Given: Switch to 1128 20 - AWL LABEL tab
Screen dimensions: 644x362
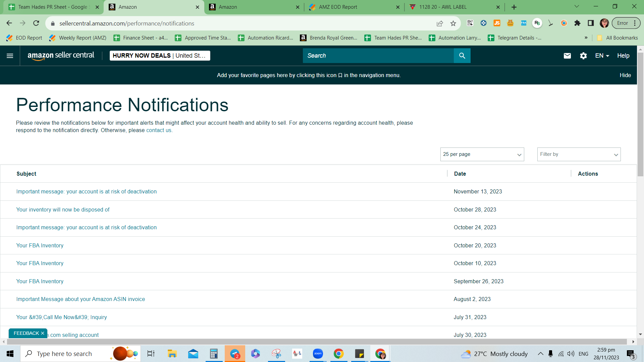Looking at the screenshot, I should click(x=454, y=7).
